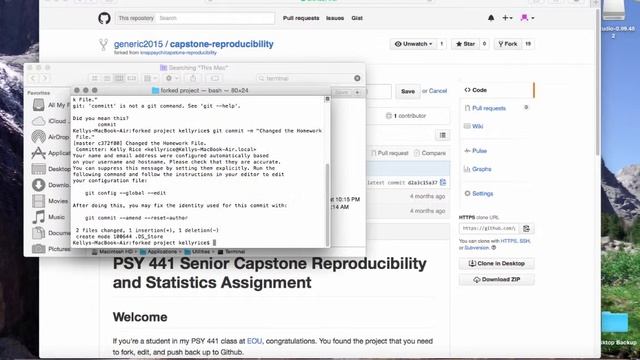Select AirDrop in Finder sidebar
640x360 pixels.
click(x=50, y=137)
